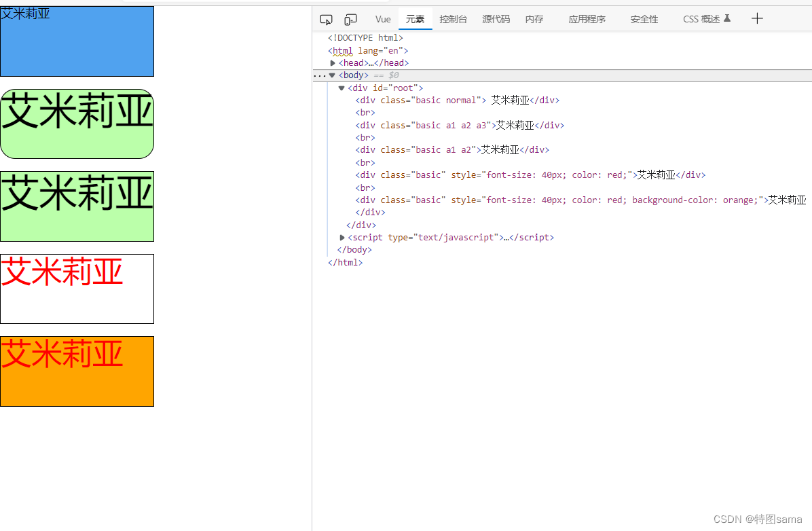Image resolution: width=812 pixels, height=531 pixels.
Task: Open the CSS 概述 tab
Action: click(x=701, y=19)
